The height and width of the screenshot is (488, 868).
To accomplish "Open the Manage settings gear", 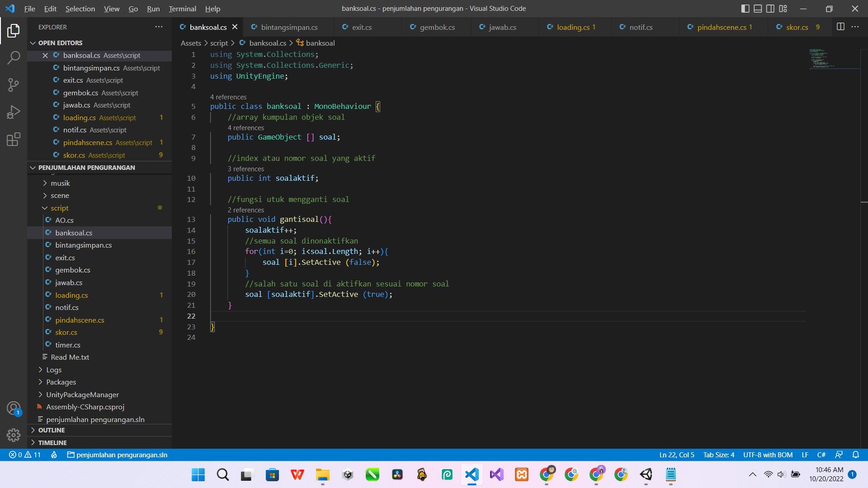I will [x=14, y=435].
